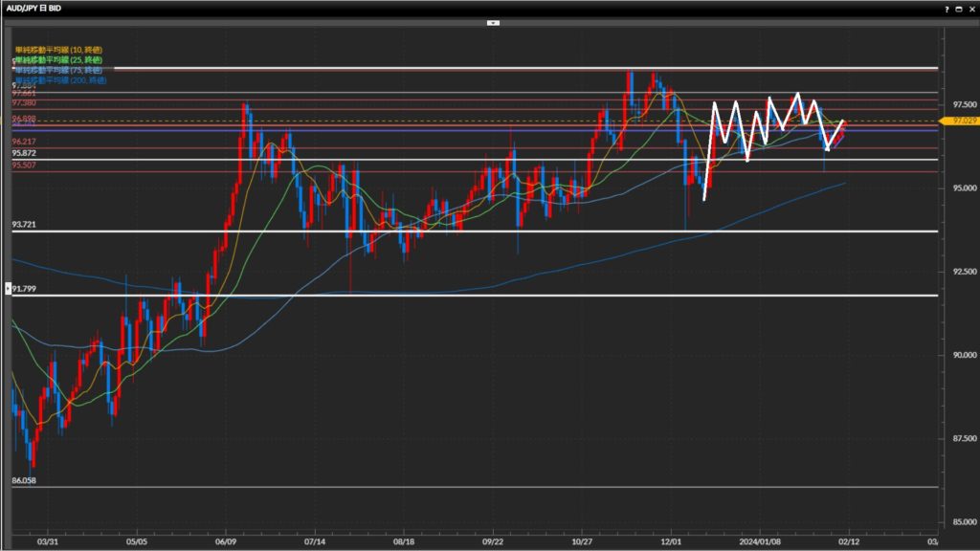980x551 pixels.
Task: Click the 06/09 date on time axis
Action: tap(227, 539)
